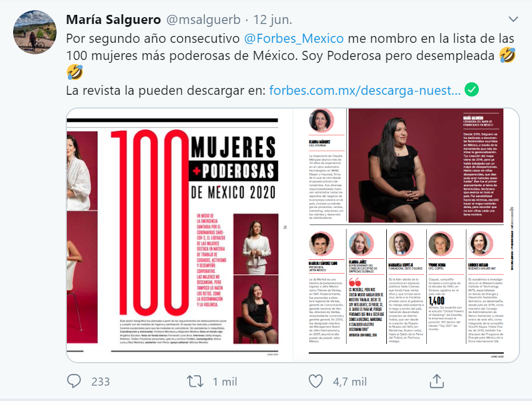Click the large red 100 headline
The image size is (532, 401).
[150, 223]
